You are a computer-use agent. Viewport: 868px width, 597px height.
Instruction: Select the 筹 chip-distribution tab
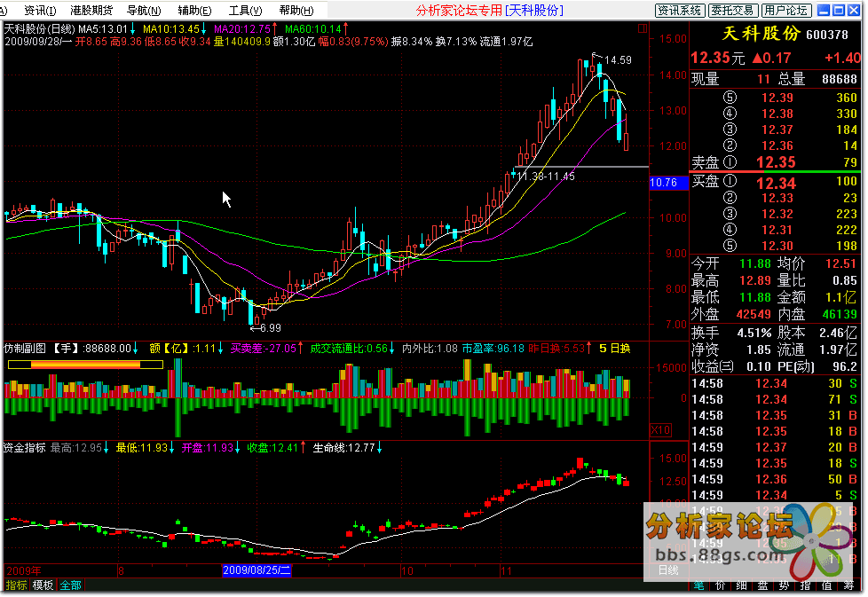(848, 585)
